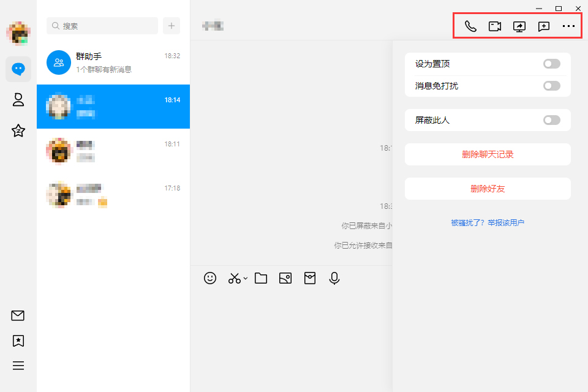Take a screenshot with the scissors tool
The width and height of the screenshot is (588, 392).
click(x=233, y=278)
